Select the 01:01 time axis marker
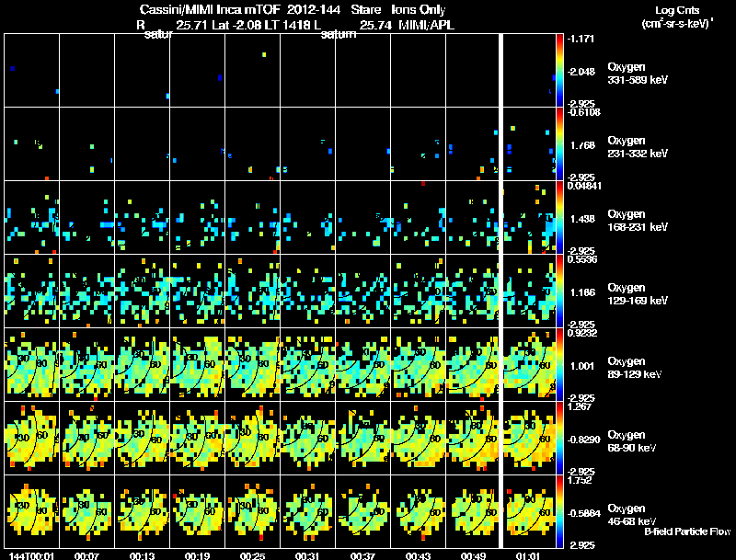Viewport: 736px width, 560px height. pyautogui.click(x=528, y=555)
